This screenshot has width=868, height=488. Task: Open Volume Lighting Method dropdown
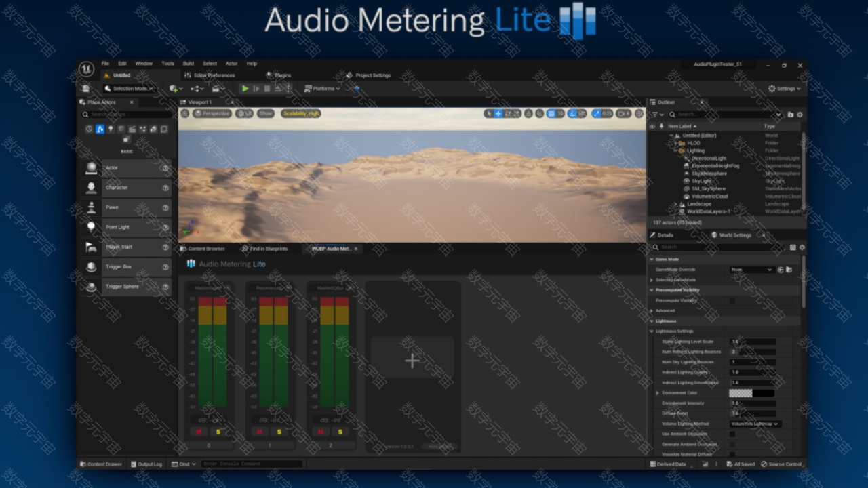pos(755,424)
